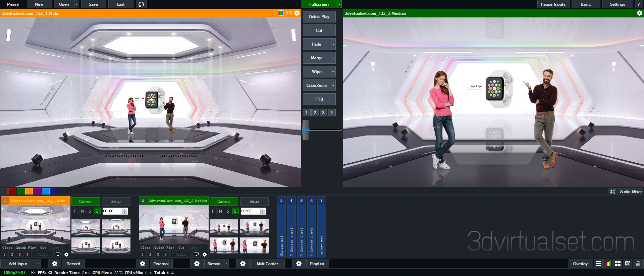Expand the Add Input arrow menu

click(x=38, y=264)
